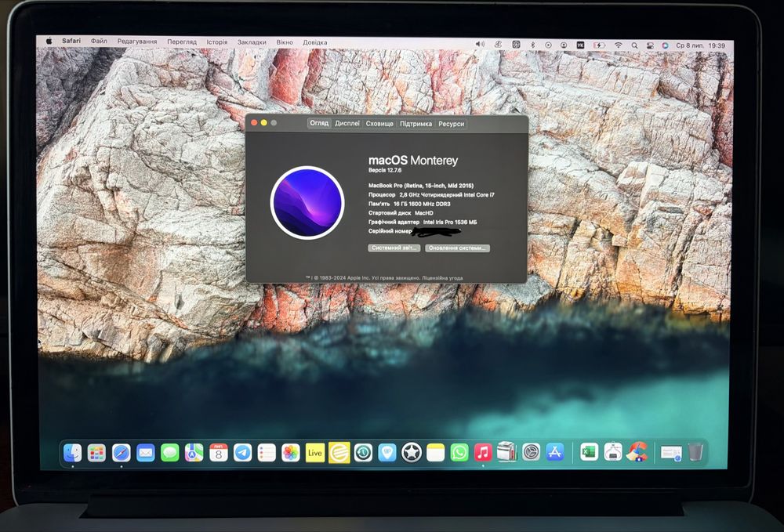The width and height of the screenshot is (784, 532).
Task: Launch Maps from the dock
Action: pos(194,453)
